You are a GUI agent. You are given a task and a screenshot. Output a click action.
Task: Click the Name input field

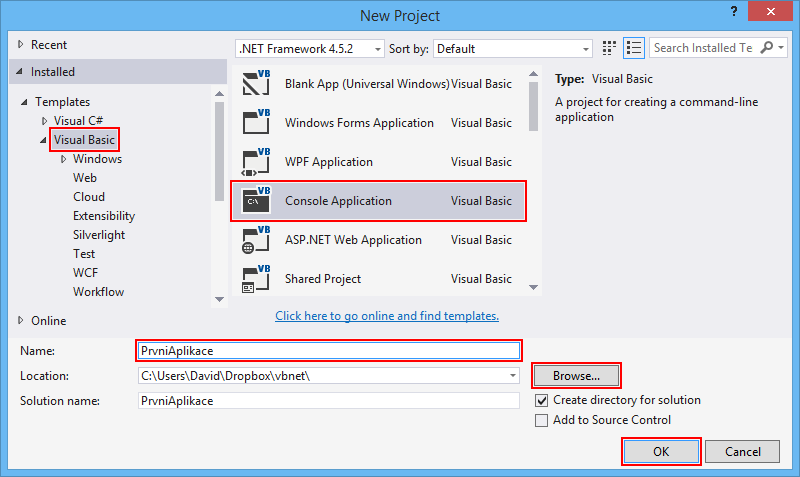coord(329,350)
